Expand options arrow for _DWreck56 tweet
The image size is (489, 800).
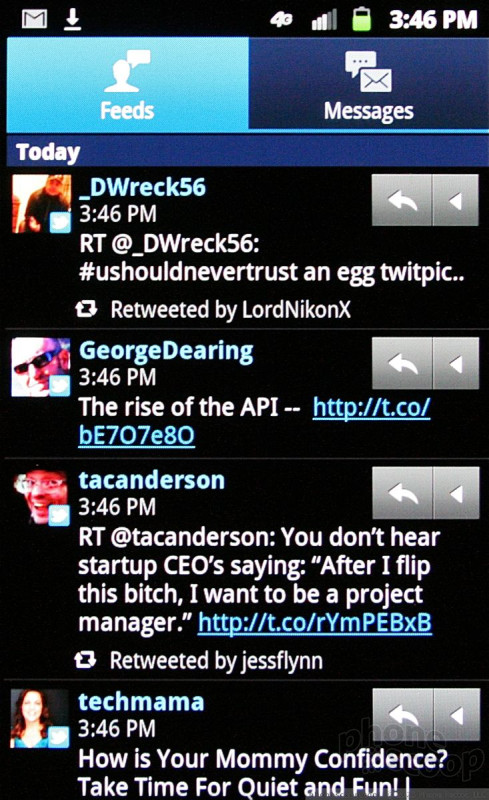pos(456,200)
